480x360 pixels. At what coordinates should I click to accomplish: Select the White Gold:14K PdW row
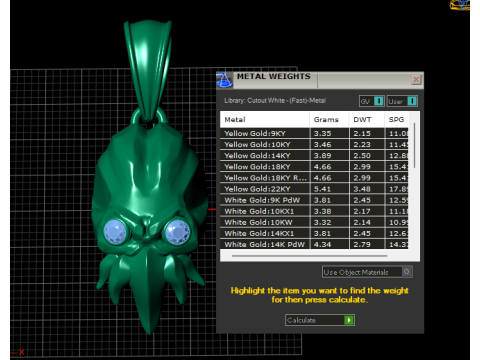(x=314, y=244)
